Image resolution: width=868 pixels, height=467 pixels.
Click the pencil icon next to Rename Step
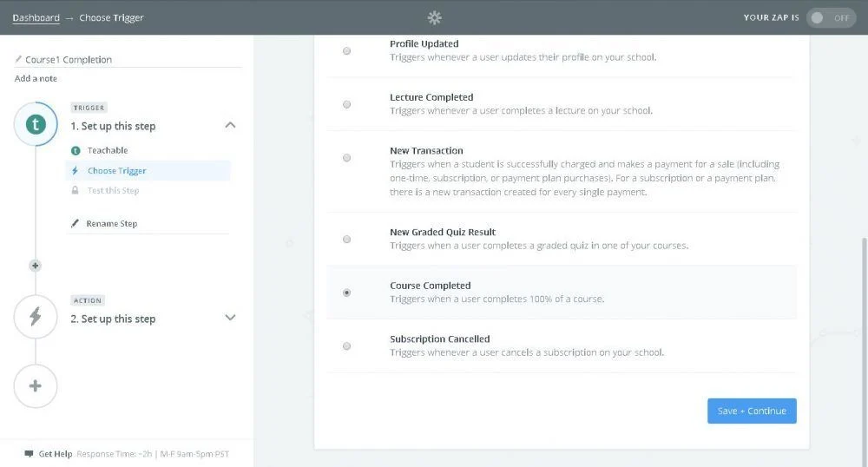[75, 224]
